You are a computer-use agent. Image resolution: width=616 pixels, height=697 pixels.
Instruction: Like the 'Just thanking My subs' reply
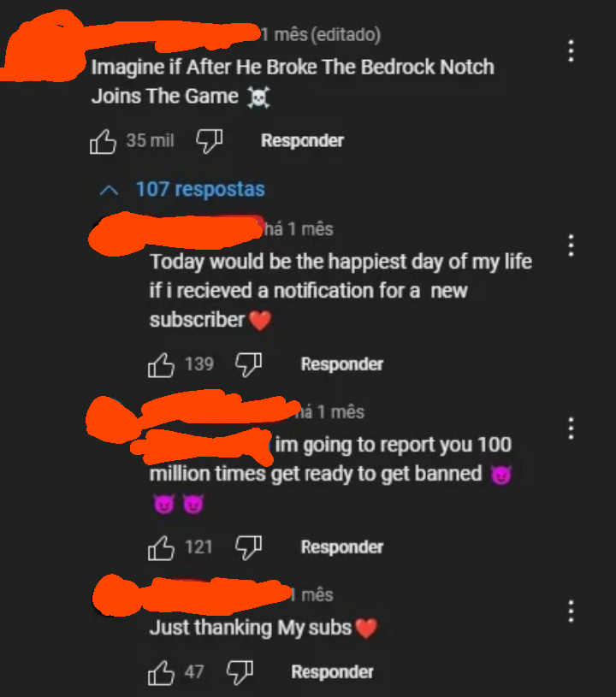point(161,672)
